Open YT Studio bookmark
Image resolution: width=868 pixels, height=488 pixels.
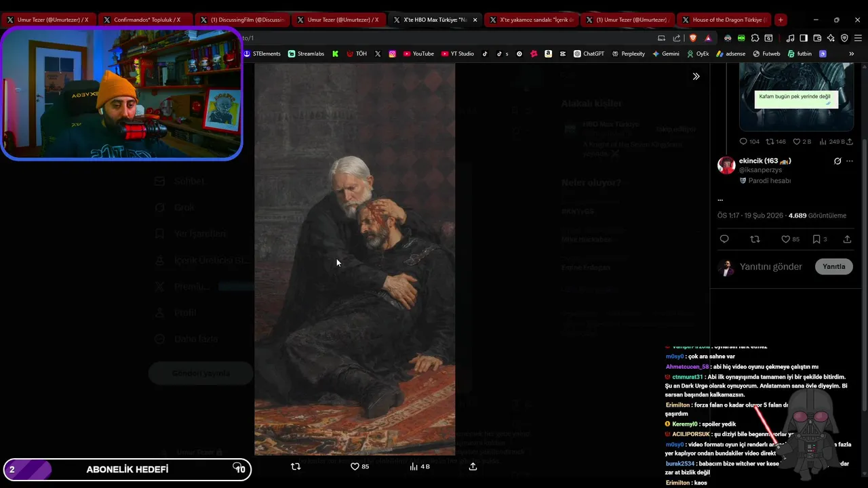pos(458,54)
